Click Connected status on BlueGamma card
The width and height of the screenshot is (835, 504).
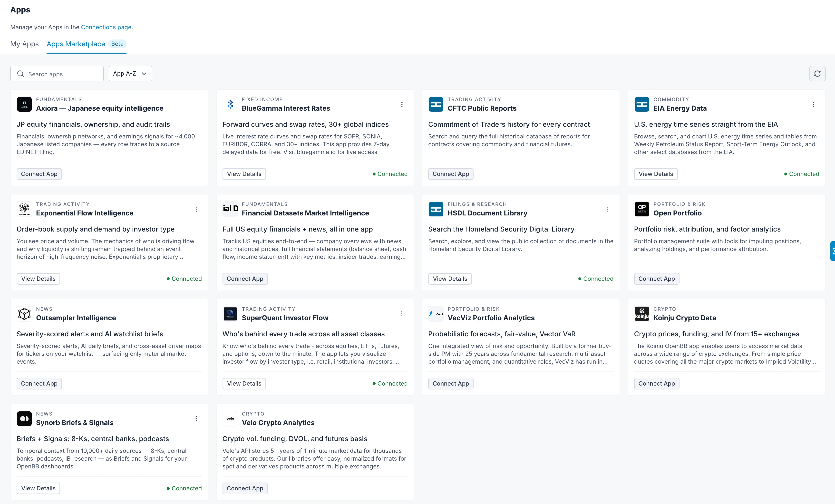[390, 174]
